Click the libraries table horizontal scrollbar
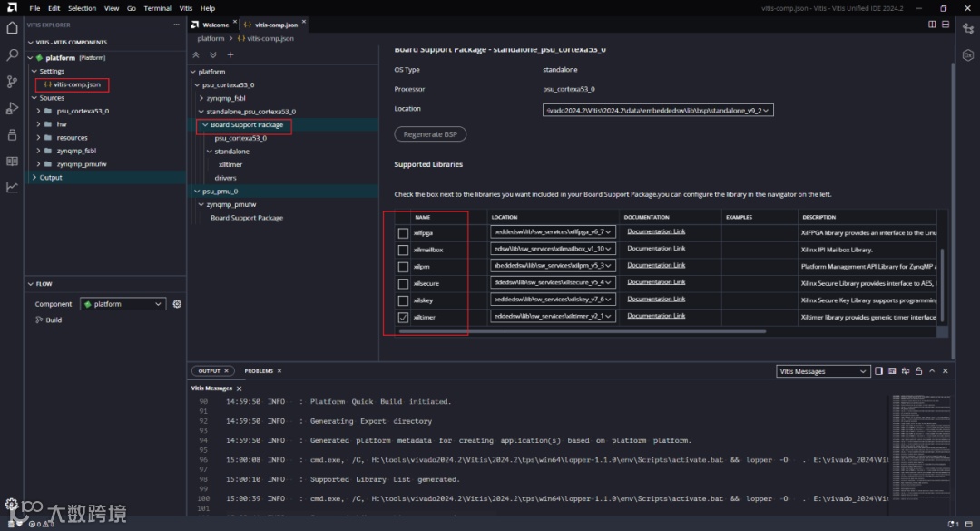This screenshot has width=980, height=531. pyautogui.click(x=582, y=331)
